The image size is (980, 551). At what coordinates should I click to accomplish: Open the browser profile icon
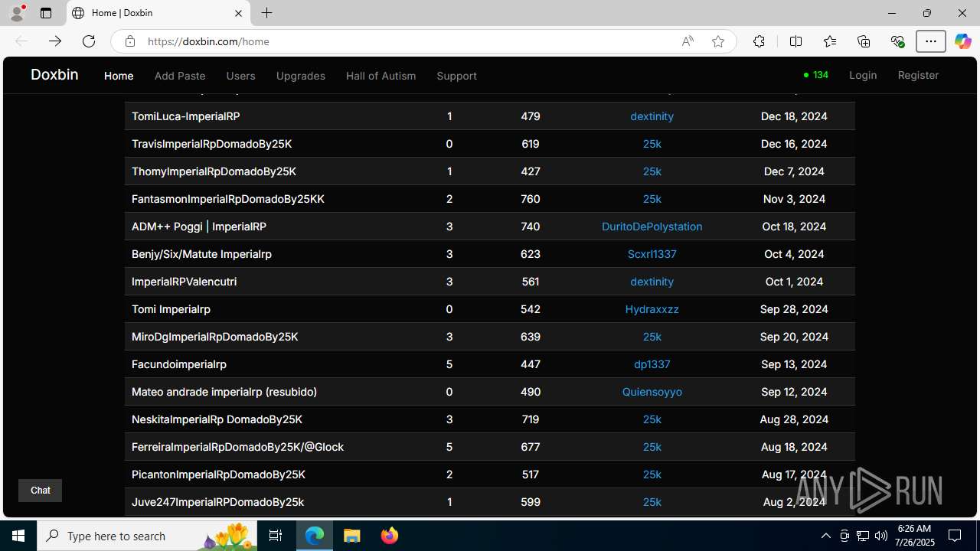tap(17, 13)
